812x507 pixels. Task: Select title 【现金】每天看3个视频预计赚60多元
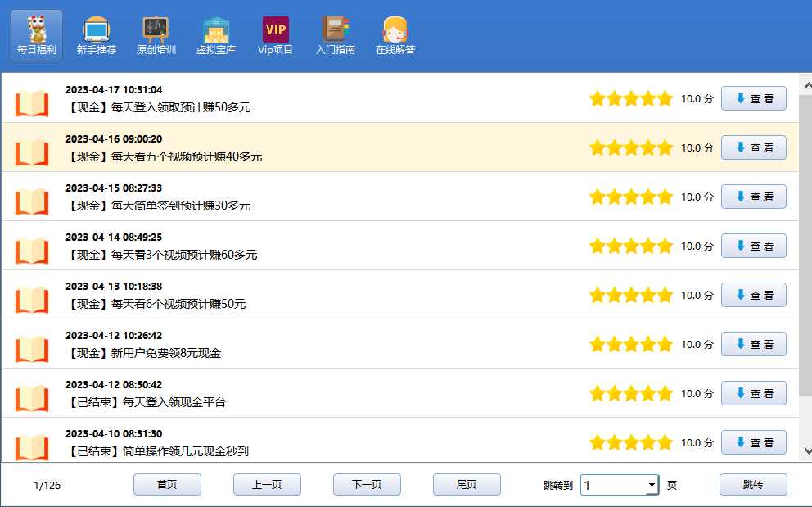click(x=162, y=255)
